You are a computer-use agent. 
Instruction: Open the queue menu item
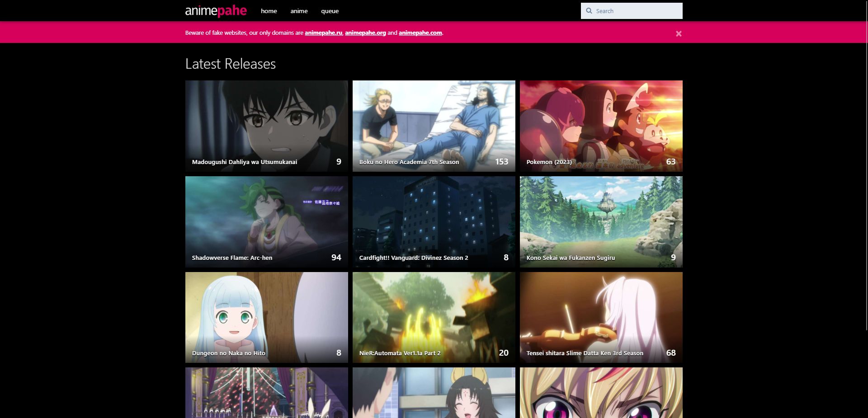click(x=330, y=11)
